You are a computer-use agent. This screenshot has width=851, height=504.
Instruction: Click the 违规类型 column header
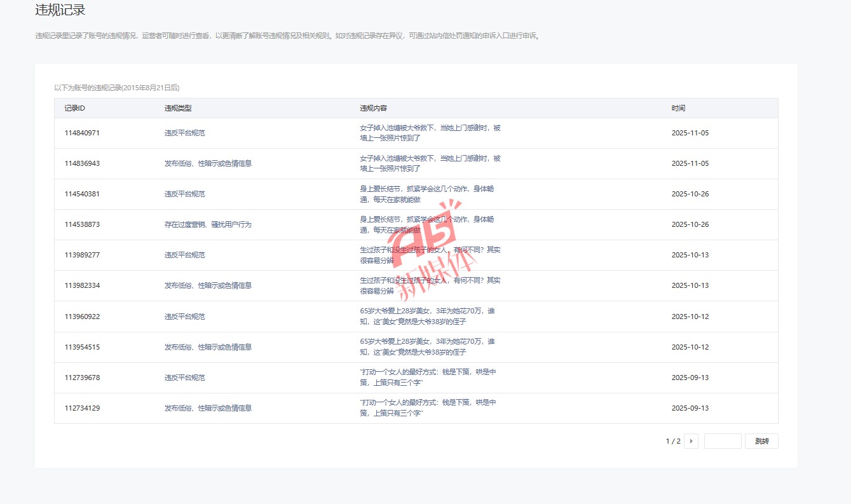click(x=178, y=108)
